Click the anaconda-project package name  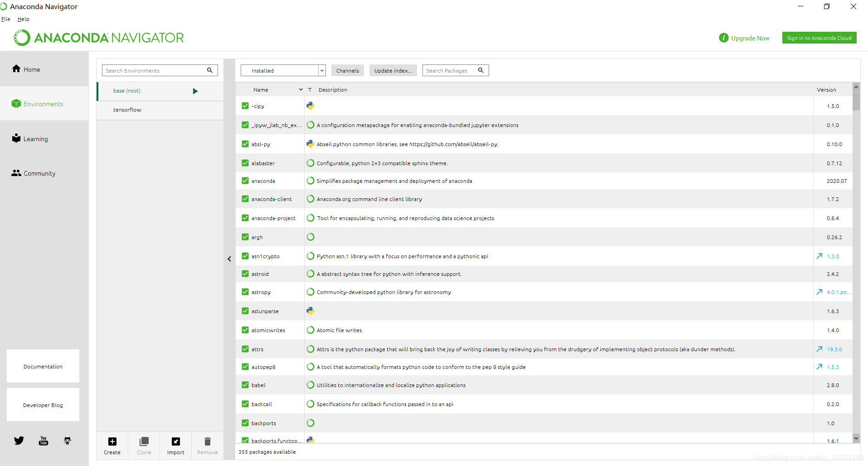273,218
